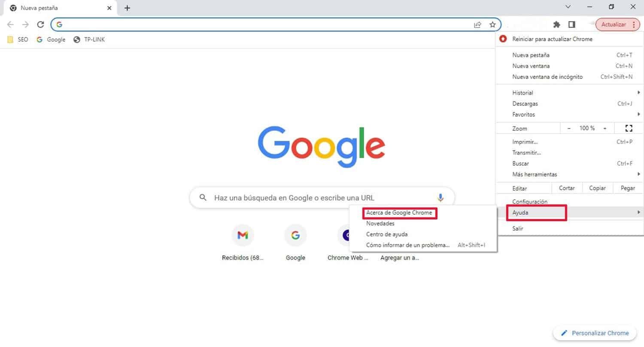Open the Google bookmark in bookmarks bar
The image size is (644, 347).
click(51, 40)
